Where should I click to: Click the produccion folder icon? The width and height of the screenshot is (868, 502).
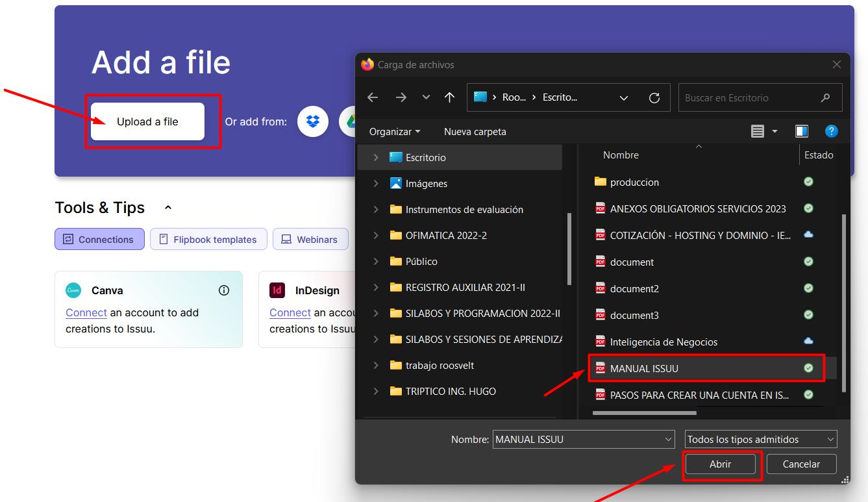click(601, 182)
